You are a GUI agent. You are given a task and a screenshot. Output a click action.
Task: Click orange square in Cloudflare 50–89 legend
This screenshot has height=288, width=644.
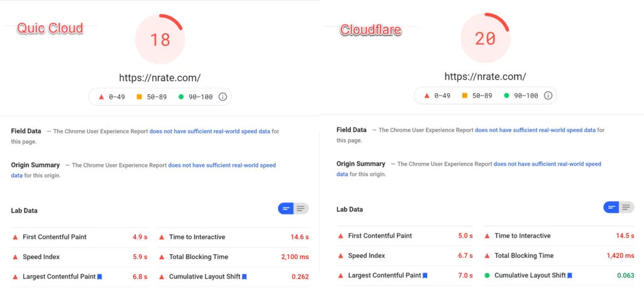(465, 96)
